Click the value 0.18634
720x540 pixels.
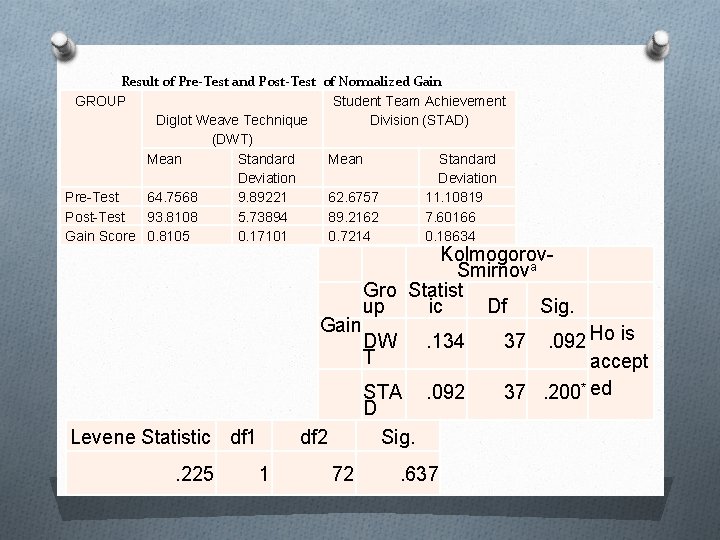[x=450, y=236]
